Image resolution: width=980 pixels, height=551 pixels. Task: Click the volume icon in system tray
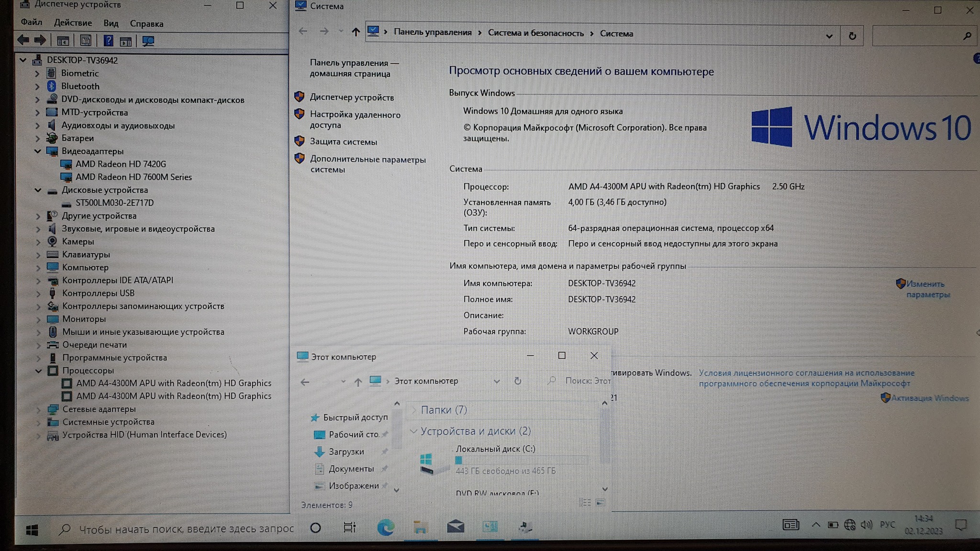[866, 525]
